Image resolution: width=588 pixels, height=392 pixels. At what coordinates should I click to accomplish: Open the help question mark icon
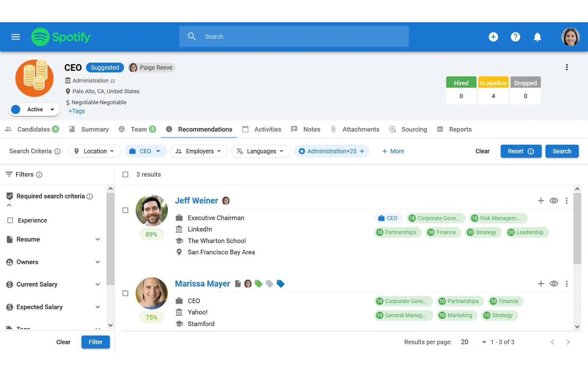tap(515, 37)
